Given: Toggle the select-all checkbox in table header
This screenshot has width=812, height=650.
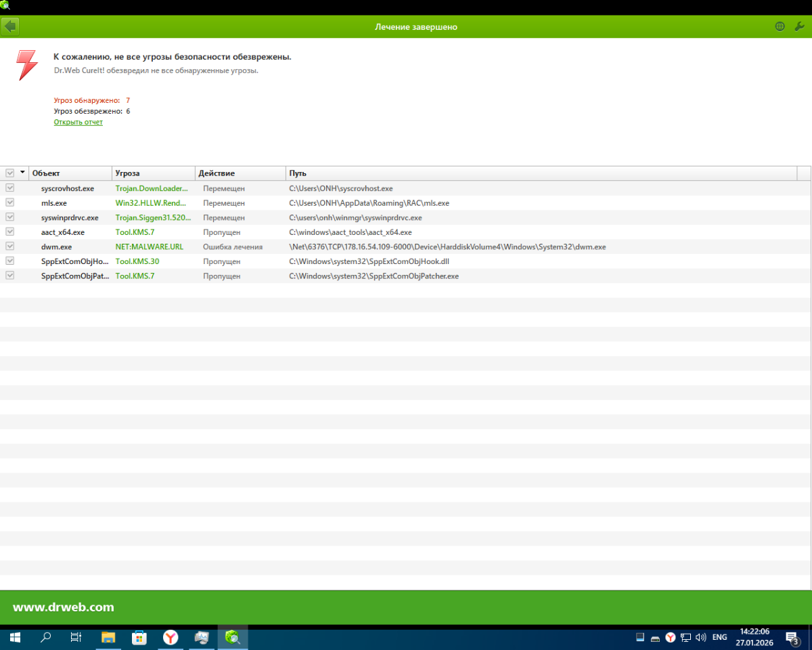Looking at the screenshot, I should (x=9, y=173).
